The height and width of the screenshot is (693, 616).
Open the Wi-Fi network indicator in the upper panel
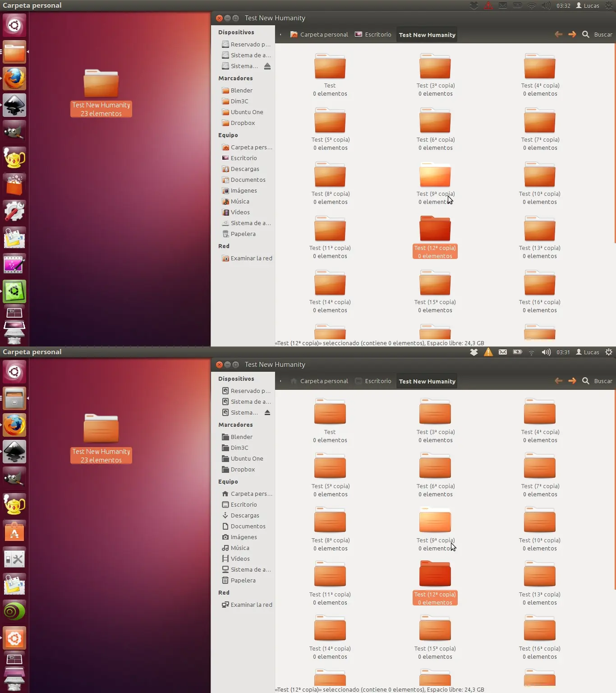[532, 5]
